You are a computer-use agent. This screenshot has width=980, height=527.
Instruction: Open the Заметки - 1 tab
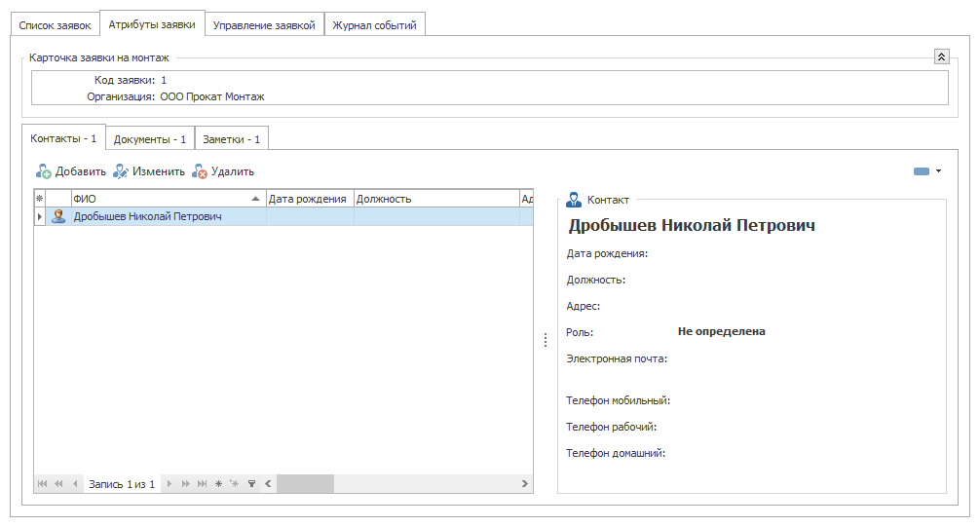pyautogui.click(x=231, y=139)
